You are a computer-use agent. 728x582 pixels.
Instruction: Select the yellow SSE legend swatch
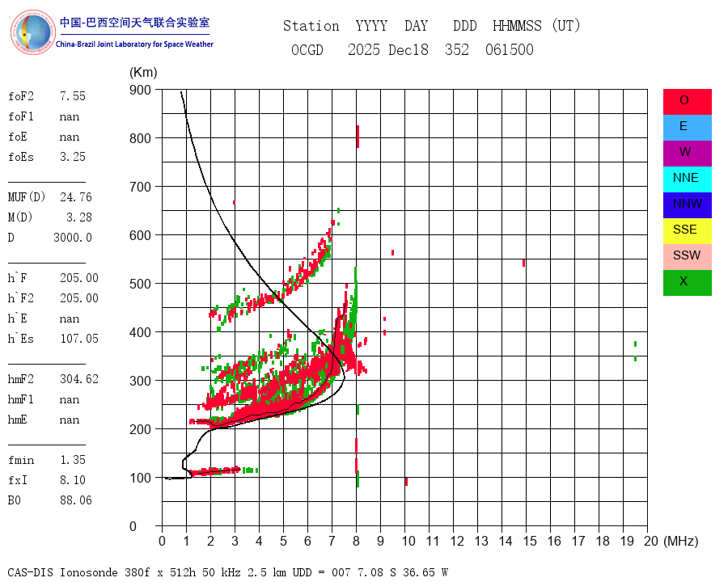point(687,231)
